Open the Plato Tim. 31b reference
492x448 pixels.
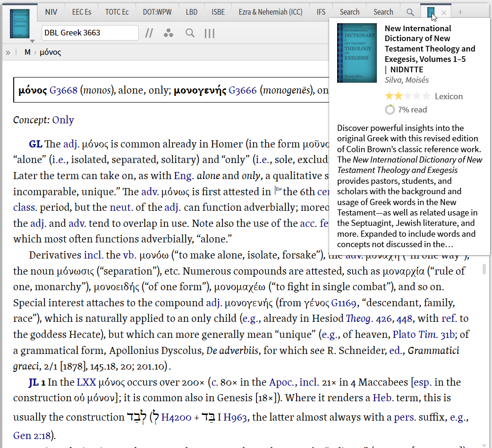coord(423,335)
